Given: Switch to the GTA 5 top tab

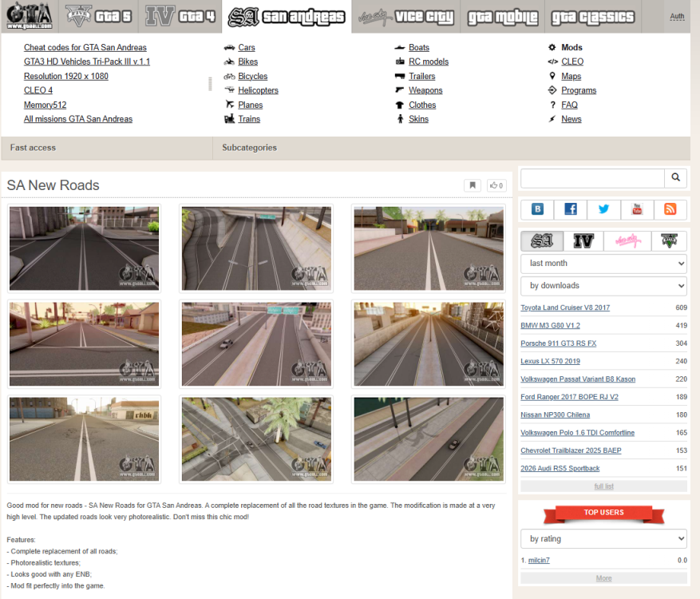Looking at the screenshot, I should 99,17.
